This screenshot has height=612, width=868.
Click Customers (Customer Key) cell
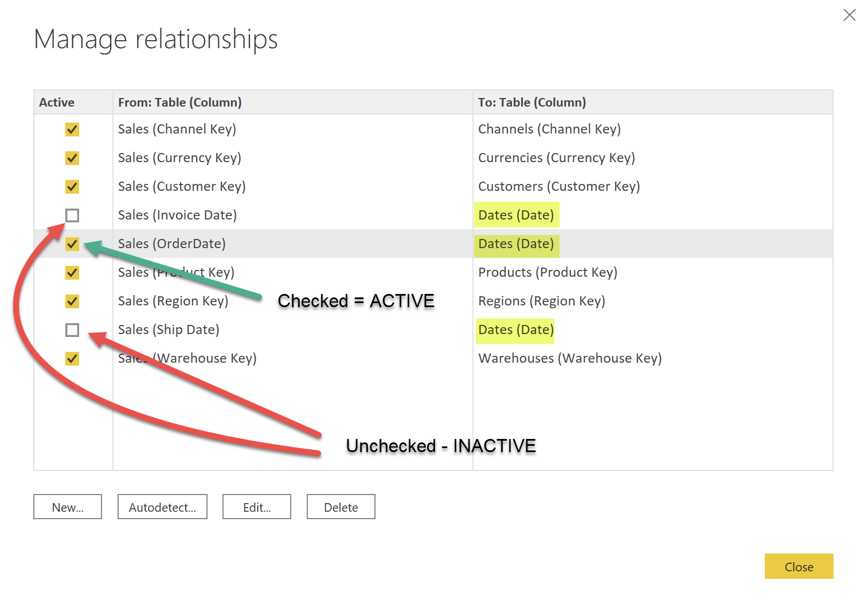559,187
